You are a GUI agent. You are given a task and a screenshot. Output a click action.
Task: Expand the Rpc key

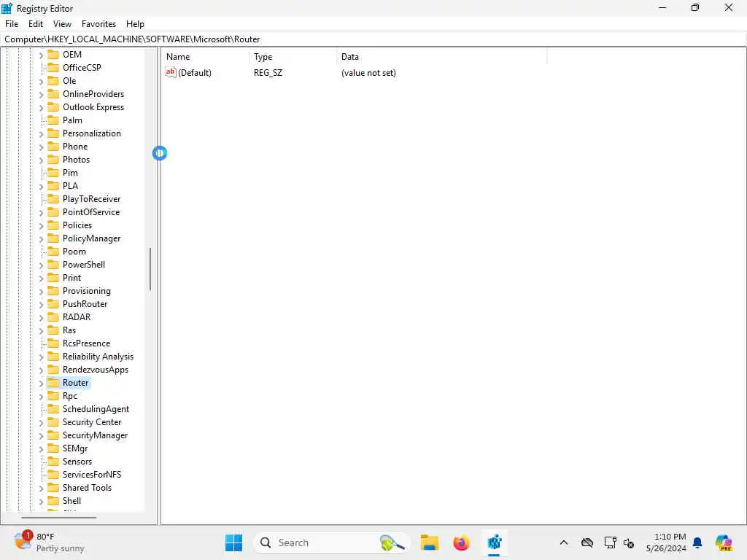tap(41, 397)
